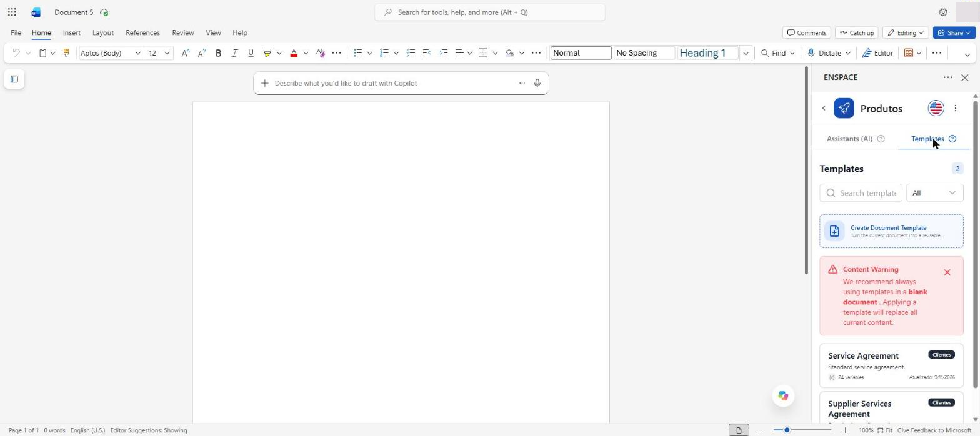Viewport: 980px width, 436px height.
Task: Open the All filter dropdown for templates
Action: tap(934, 193)
